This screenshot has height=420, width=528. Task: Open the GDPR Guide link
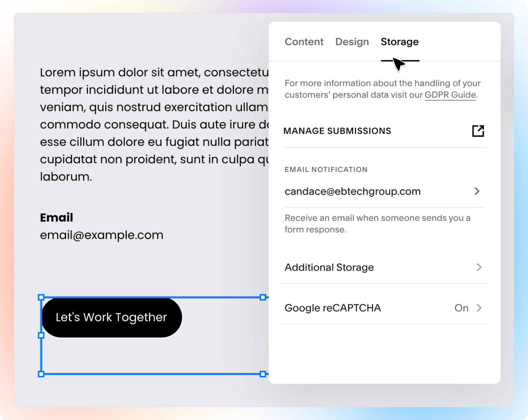click(x=450, y=95)
